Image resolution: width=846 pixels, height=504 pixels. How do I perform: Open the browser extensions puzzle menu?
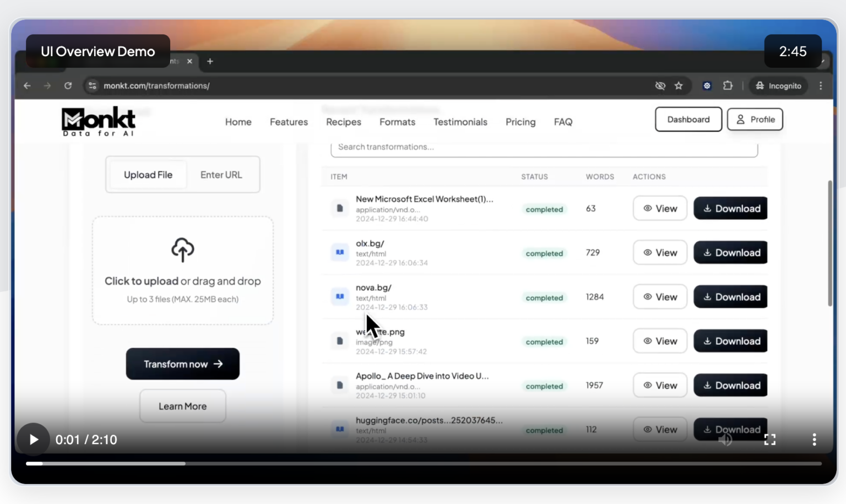point(728,85)
